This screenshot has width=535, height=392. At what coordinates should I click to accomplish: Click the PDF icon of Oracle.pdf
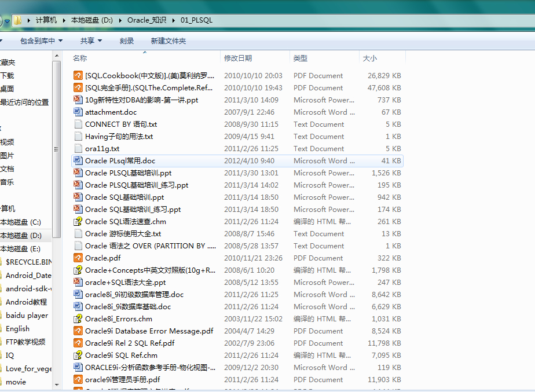(x=78, y=258)
